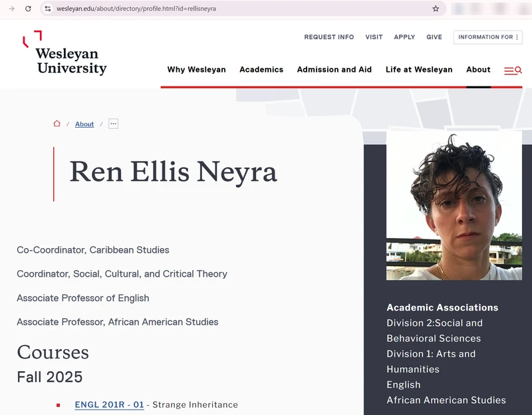The width and height of the screenshot is (532, 415).
Task: Click Strange Inheritance course title text
Action: click(x=195, y=404)
